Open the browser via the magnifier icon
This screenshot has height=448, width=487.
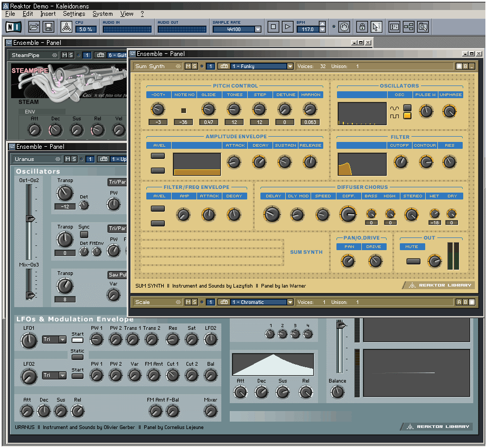(423, 26)
